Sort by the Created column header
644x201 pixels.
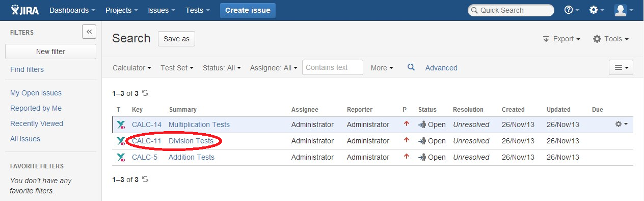[513, 110]
